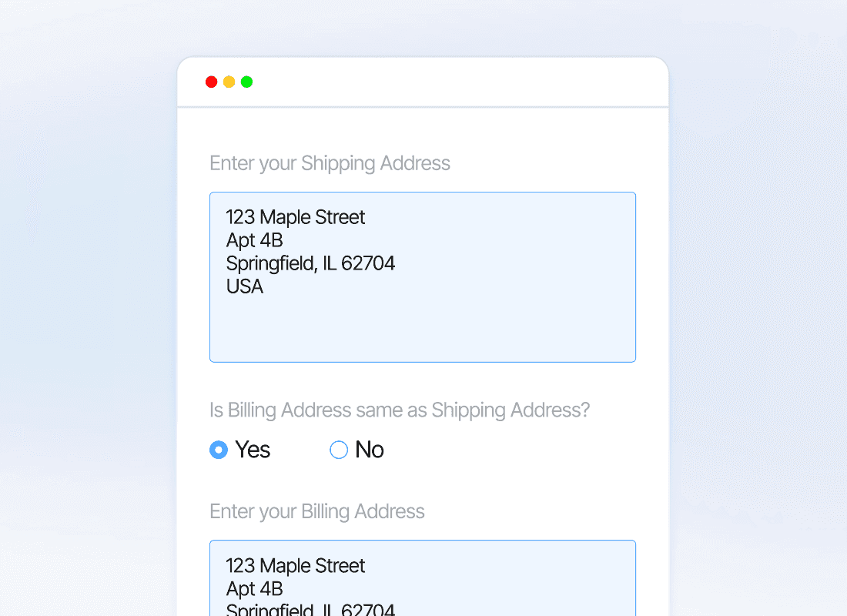Click "Apt 4B" line in Billing Address
Screen dimensions: 847x616
click(x=255, y=589)
